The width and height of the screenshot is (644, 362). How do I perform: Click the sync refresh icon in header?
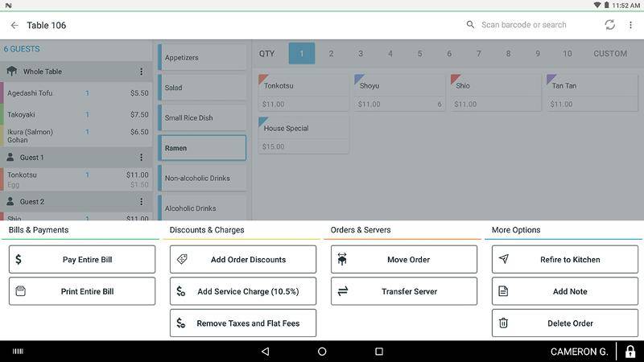coord(610,25)
